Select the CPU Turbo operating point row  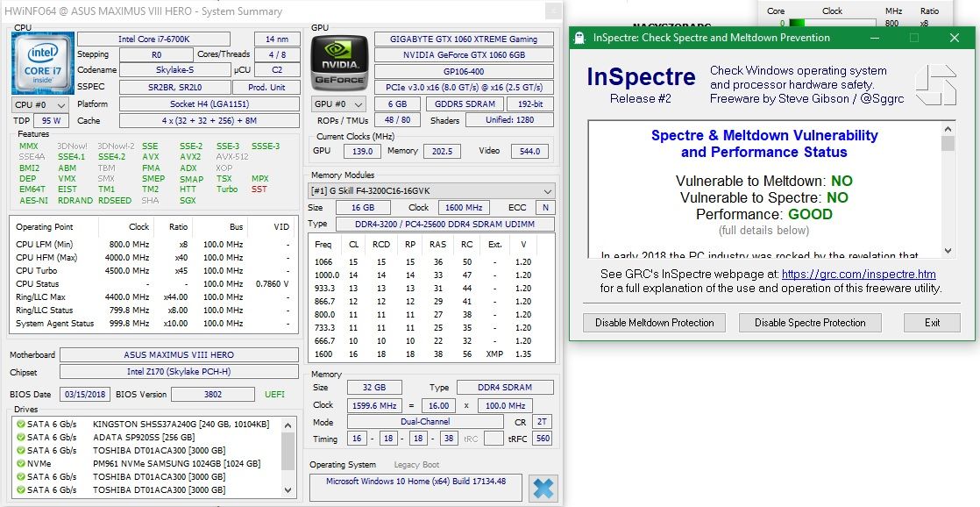[153, 271]
